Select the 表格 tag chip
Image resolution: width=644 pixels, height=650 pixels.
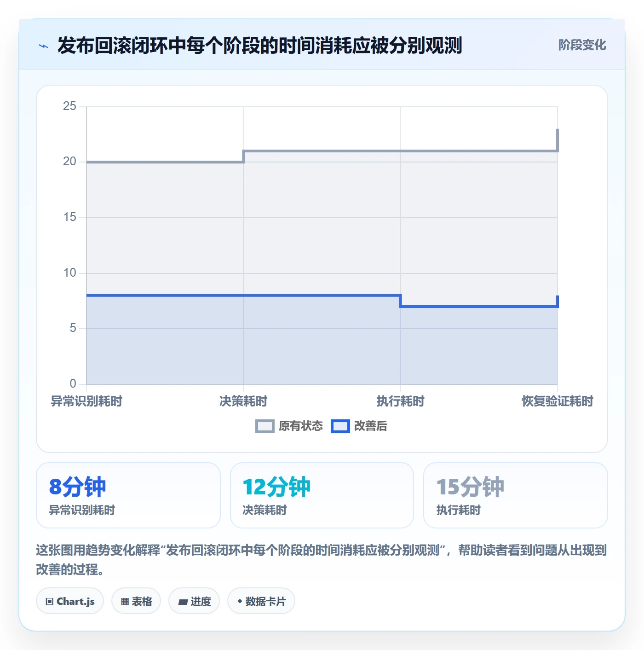point(136,601)
